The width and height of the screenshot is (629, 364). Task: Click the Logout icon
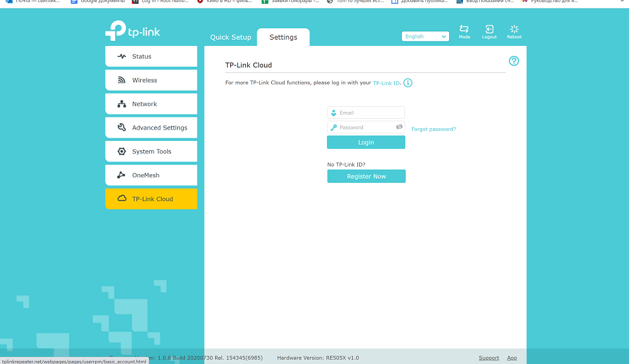pyautogui.click(x=489, y=29)
